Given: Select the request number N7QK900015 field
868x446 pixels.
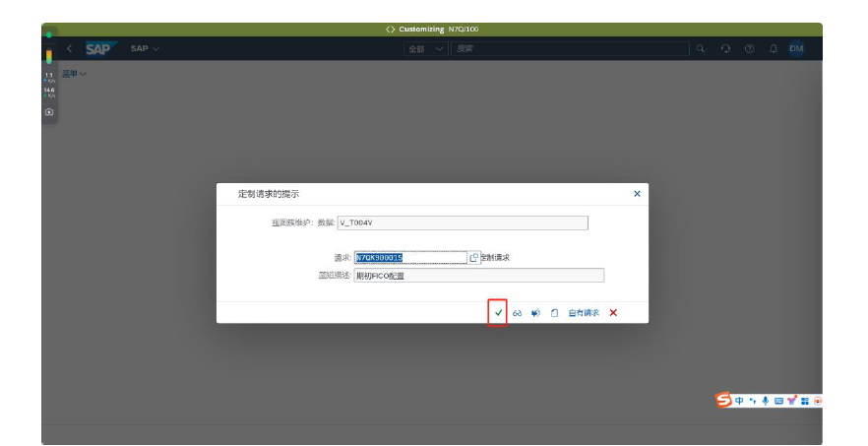Looking at the screenshot, I should (409, 258).
